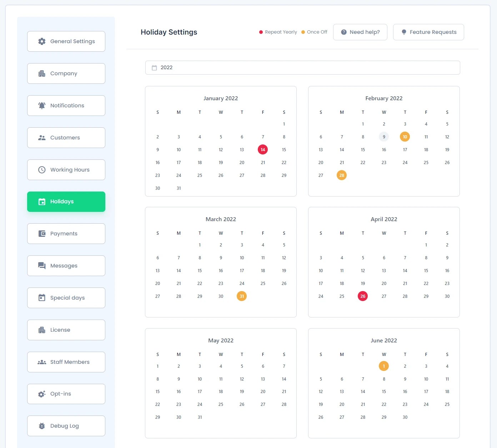Screen dimensions: 497x448
Task: Select April 26 in the calendar
Action: coord(363,296)
